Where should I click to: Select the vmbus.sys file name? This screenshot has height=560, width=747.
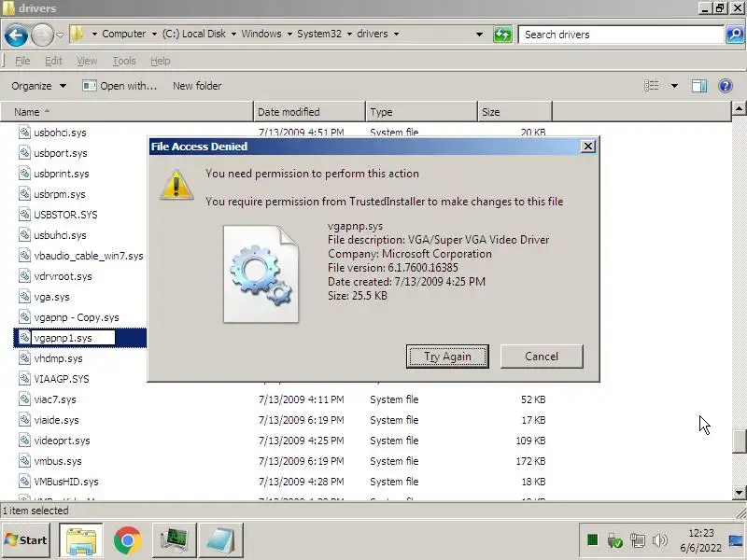coord(58,461)
